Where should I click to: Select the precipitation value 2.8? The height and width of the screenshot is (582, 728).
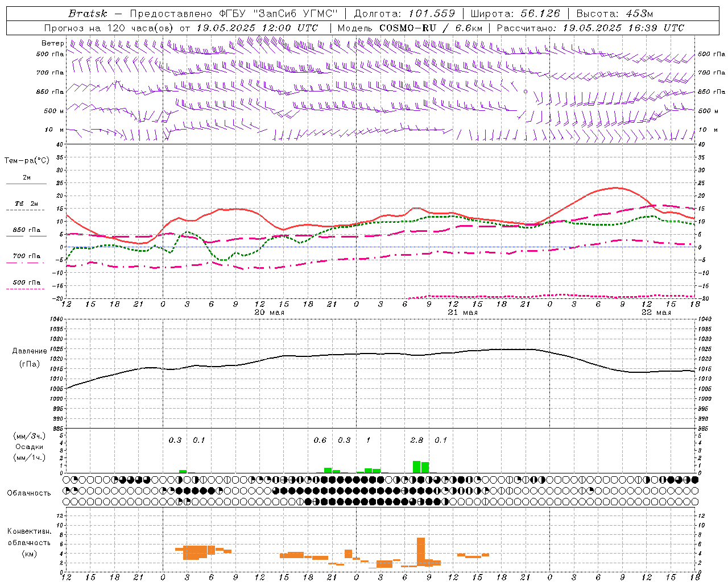pyautogui.click(x=417, y=440)
